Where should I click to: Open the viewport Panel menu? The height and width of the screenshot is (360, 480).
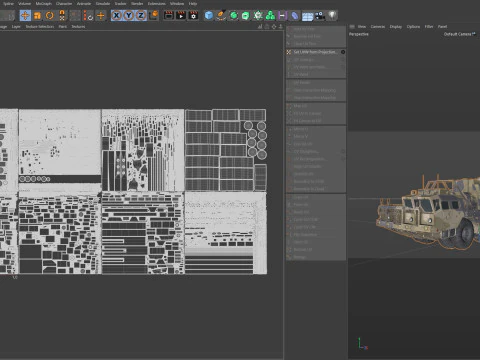(x=442, y=27)
